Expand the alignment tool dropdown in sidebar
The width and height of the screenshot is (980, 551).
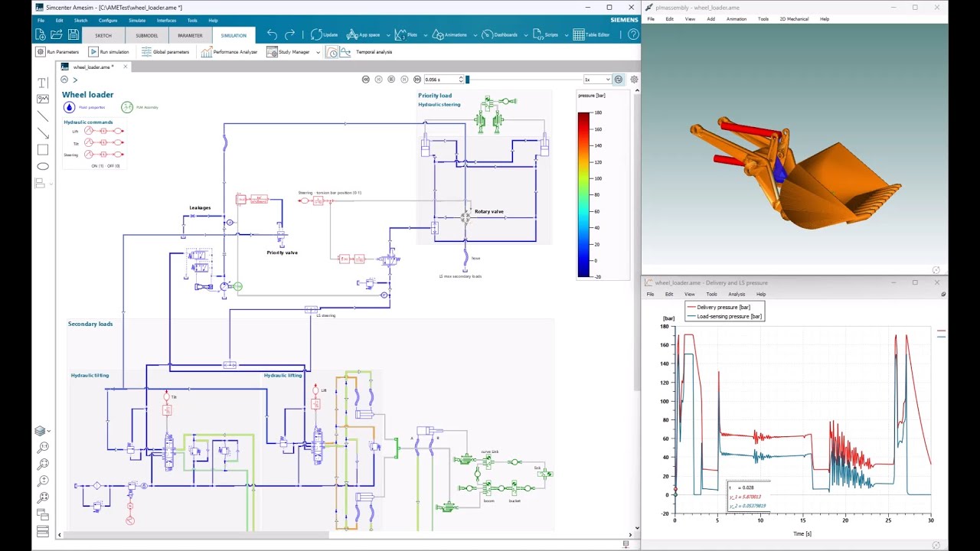pos(51,184)
